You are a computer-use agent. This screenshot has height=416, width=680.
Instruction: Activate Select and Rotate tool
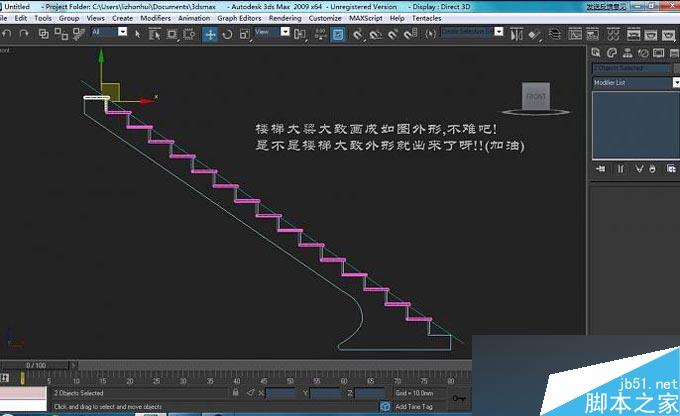pos(227,34)
